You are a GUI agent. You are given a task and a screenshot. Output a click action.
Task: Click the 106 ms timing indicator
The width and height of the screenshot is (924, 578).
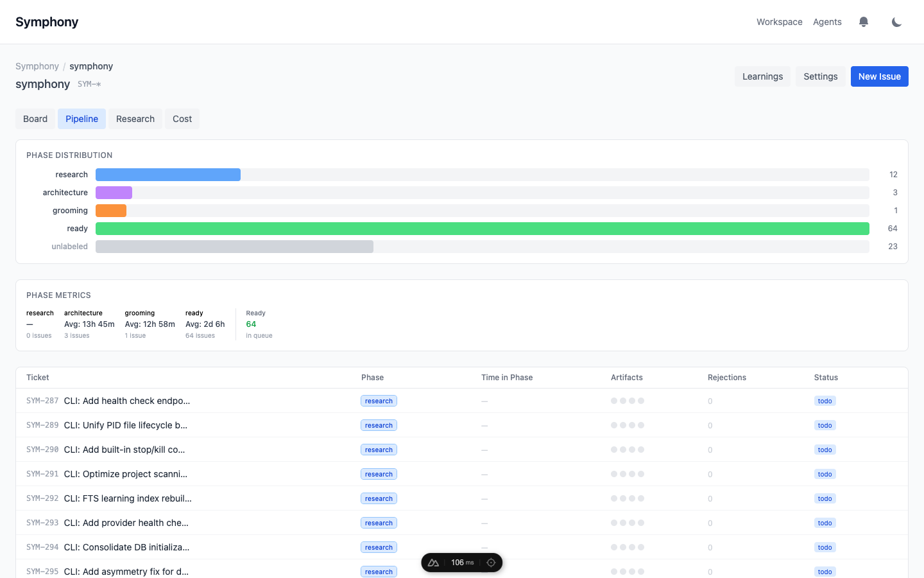462,563
